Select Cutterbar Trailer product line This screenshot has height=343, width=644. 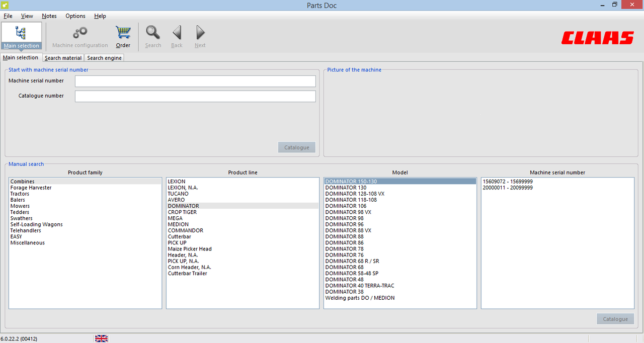(x=243, y=273)
